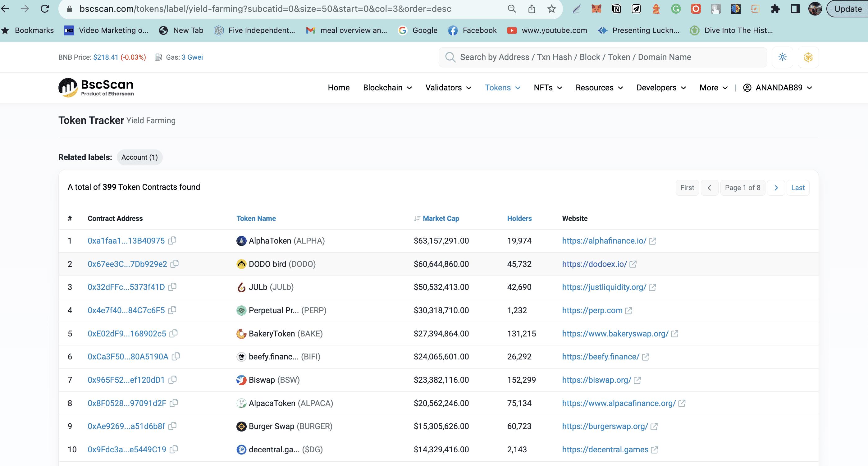The image size is (868, 466).
Task: Open alphafinance.io external link icon
Action: tap(652, 241)
